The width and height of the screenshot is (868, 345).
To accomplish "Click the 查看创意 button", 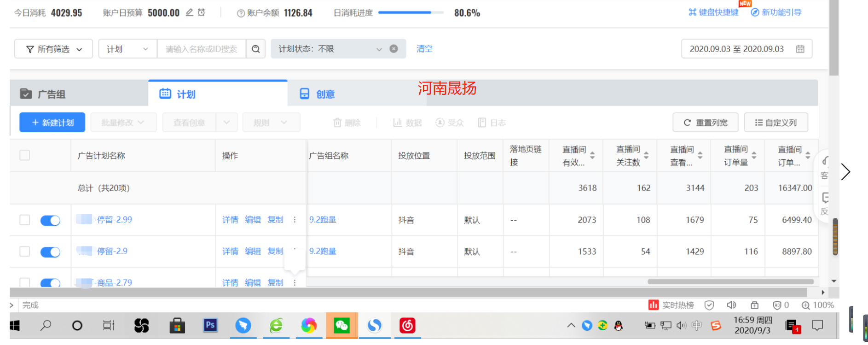I will [x=189, y=123].
